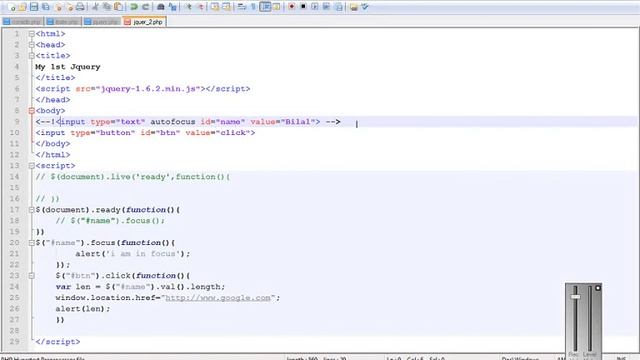Close the current document with the Close icon
The image size is (640, 360).
(x=58, y=7)
